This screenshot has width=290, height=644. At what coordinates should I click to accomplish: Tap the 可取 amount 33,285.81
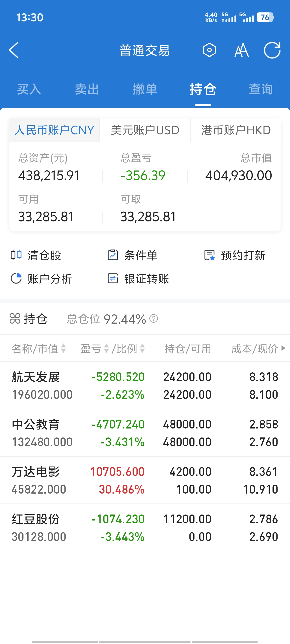click(148, 216)
